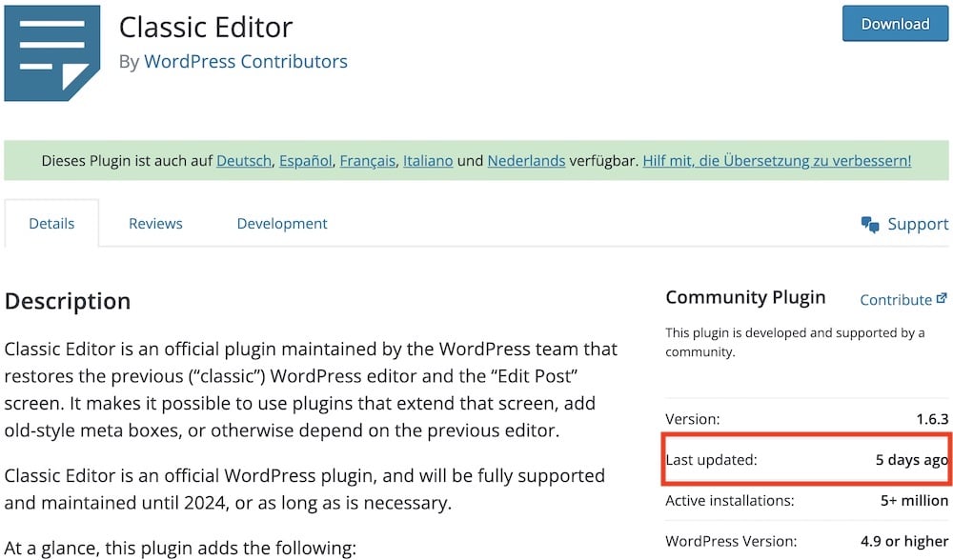Download the Classic Editor plugin

coord(895,24)
